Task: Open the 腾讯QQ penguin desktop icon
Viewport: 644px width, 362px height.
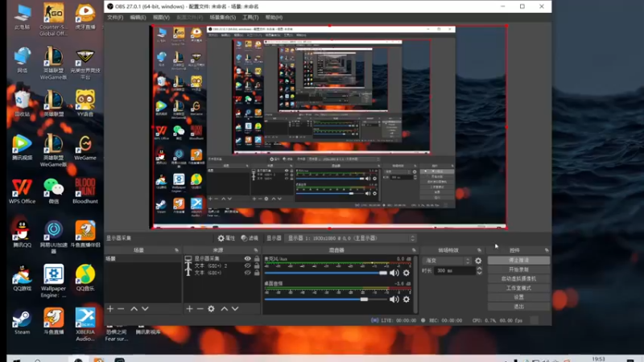Action: tap(23, 235)
